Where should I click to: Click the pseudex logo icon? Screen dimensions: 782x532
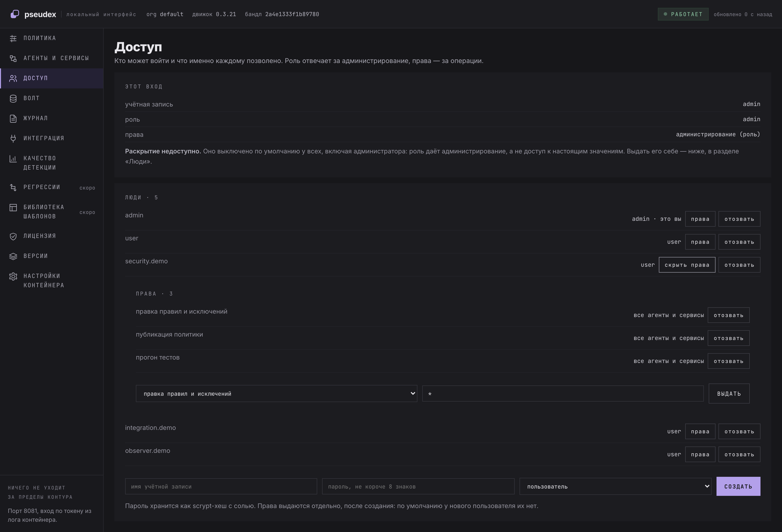pos(15,14)
